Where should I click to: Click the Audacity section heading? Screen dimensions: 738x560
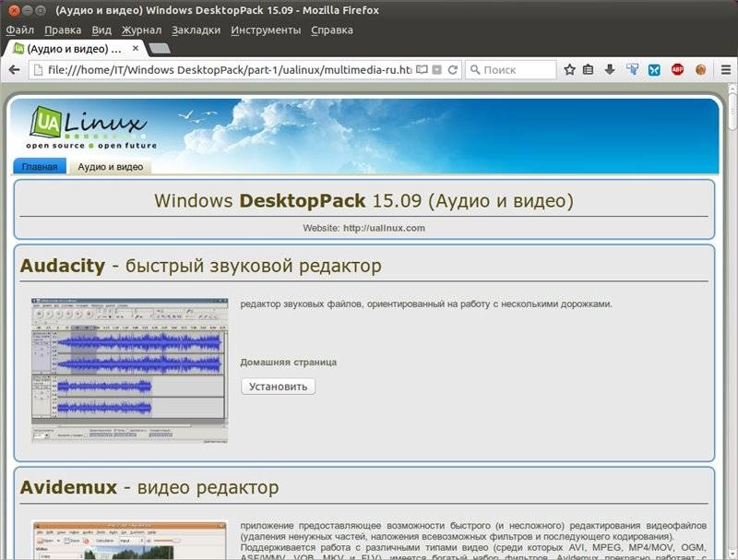(200, 266)
